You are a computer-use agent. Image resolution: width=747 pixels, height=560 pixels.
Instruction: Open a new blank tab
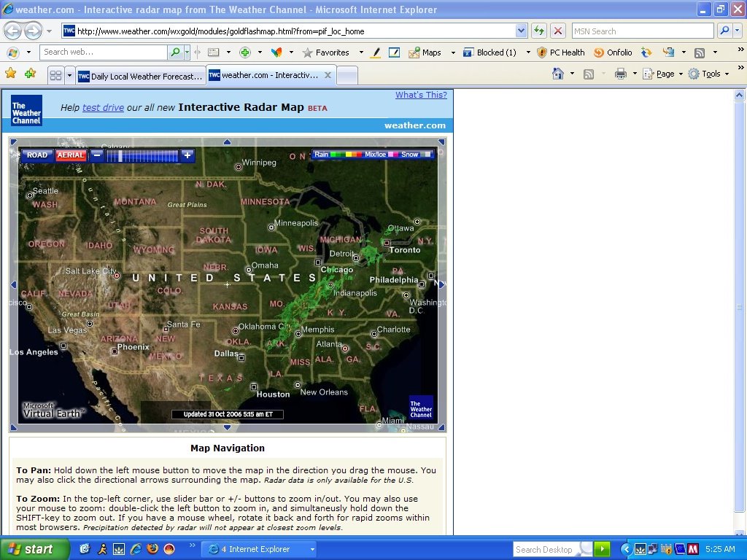347,76
